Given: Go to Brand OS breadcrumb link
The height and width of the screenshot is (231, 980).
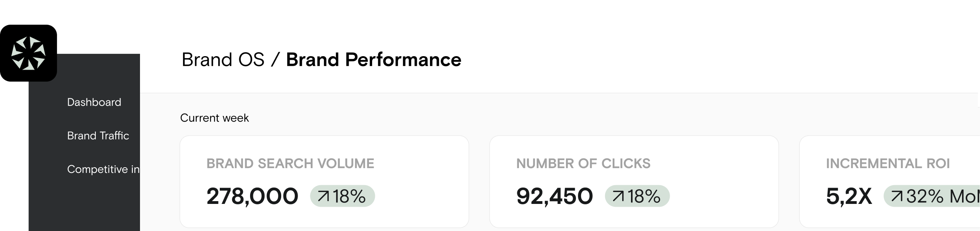Looking at the screenshot, I should pyautogui.click(x=223, y=60).
